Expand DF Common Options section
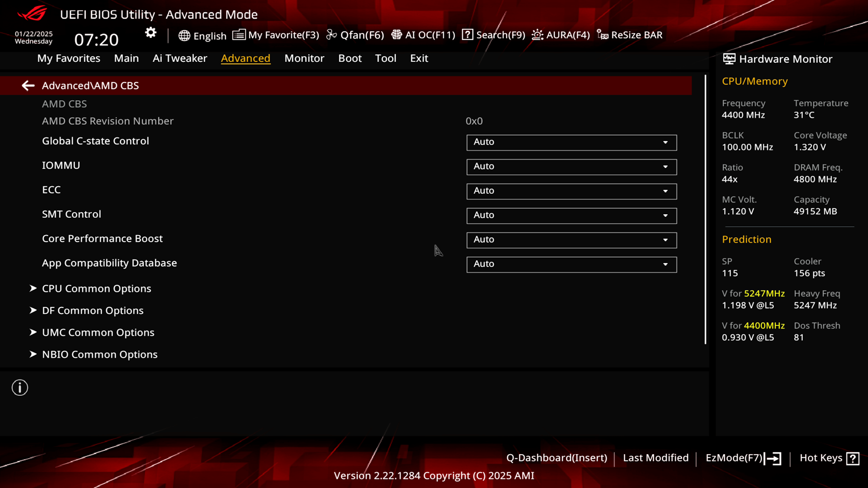The width and height of the screenshot is (868, 488). click(x=92, y=310)
